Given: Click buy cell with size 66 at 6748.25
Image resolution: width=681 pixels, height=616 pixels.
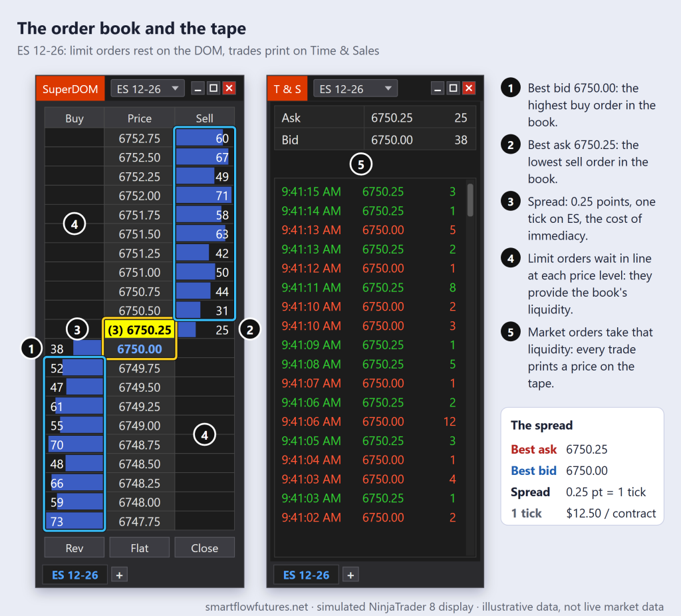Looking at the screenshot, I should 74,483.
